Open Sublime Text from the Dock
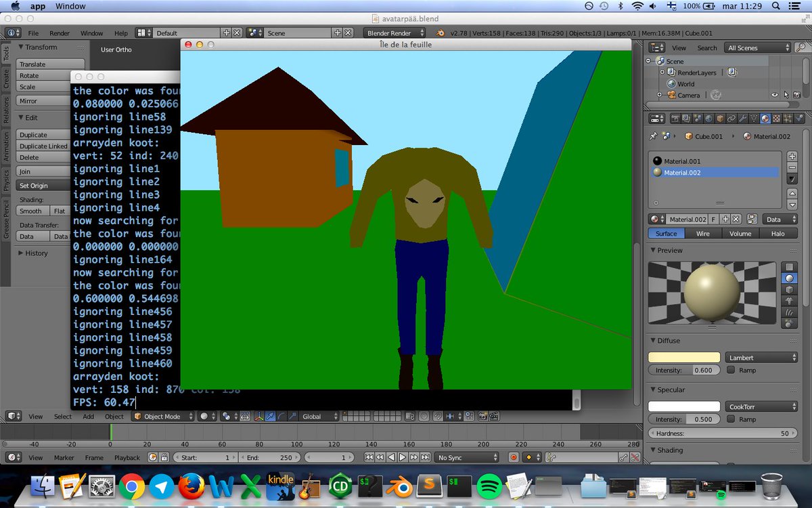Screen dimensions: 812x508 (429, 487)
